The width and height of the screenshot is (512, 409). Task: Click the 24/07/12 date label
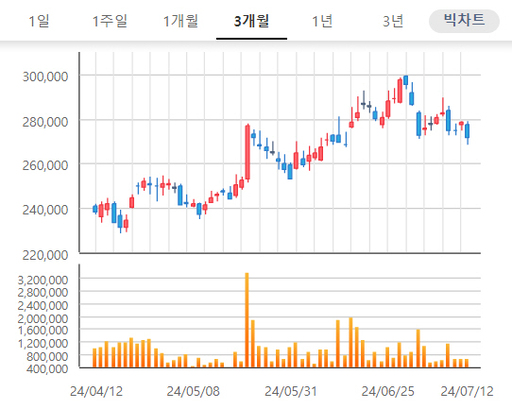(x=467, y=391)
